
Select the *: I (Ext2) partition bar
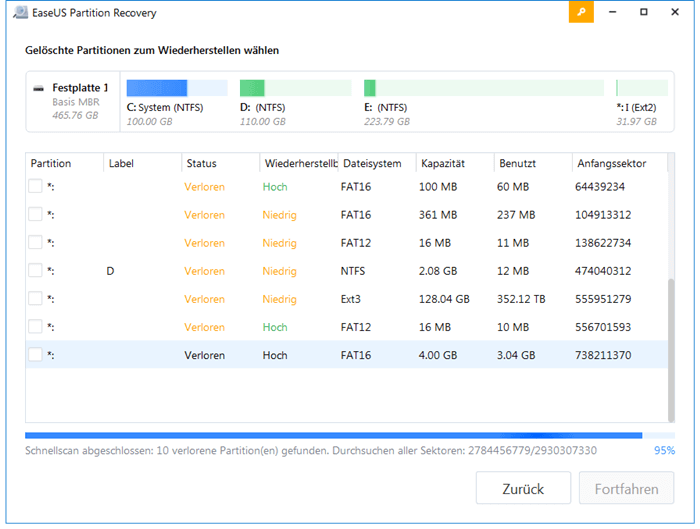click(642, 88)
